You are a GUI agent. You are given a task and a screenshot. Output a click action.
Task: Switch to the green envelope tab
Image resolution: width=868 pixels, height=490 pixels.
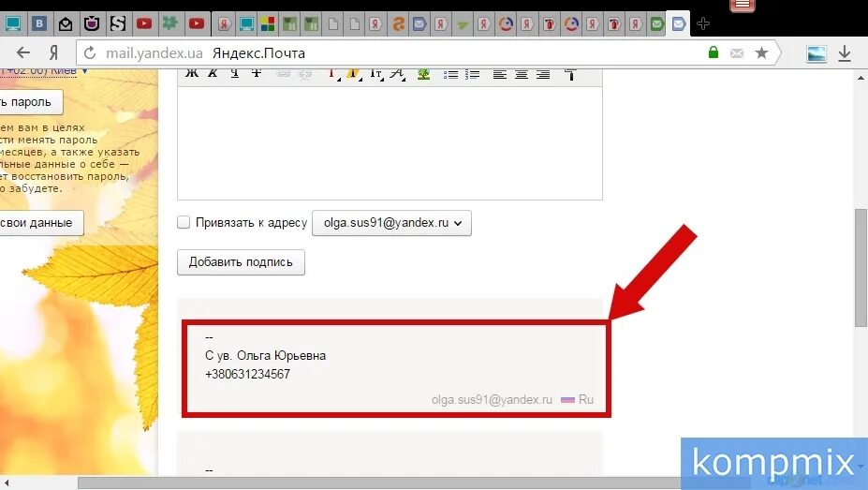(657, 23)
